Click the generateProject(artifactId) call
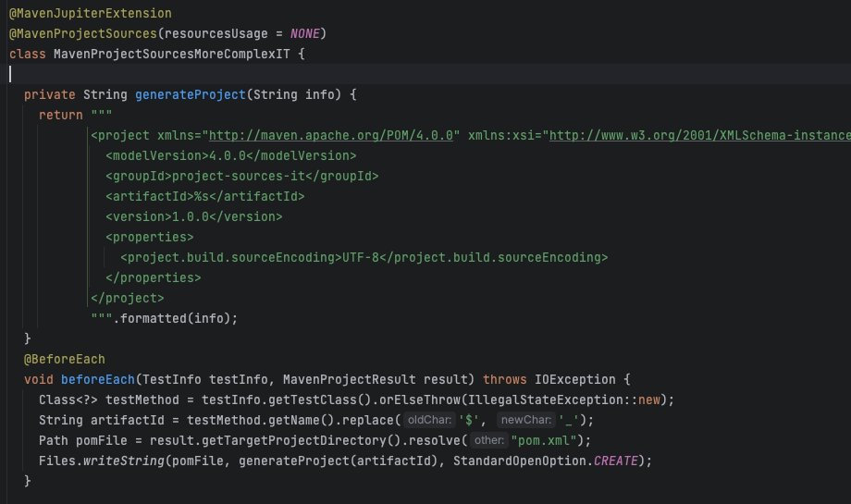The height and width of the screenshot is (504, 851). [339, 461]
